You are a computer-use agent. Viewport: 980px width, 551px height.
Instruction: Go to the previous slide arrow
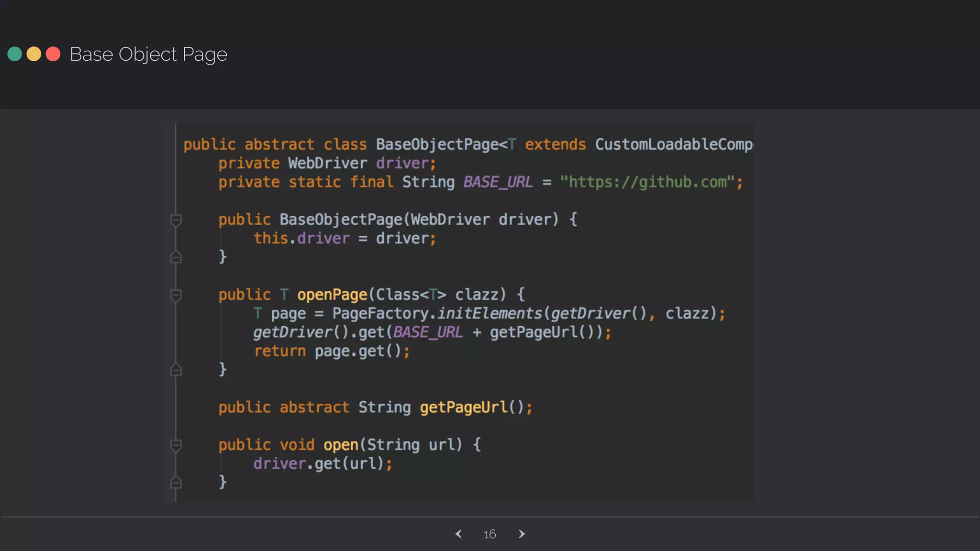(458, 534)
